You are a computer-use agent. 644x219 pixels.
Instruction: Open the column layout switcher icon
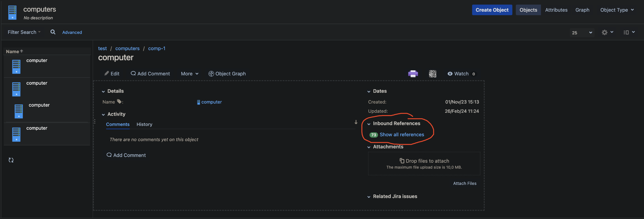click(629, 32)
